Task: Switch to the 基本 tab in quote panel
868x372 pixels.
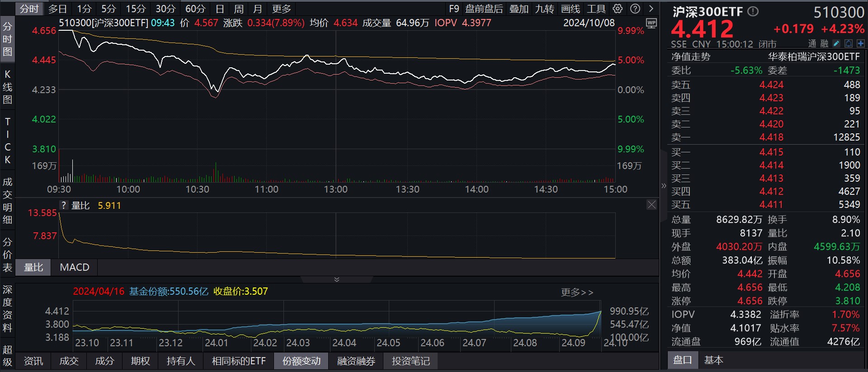Action: coord(714,360)
